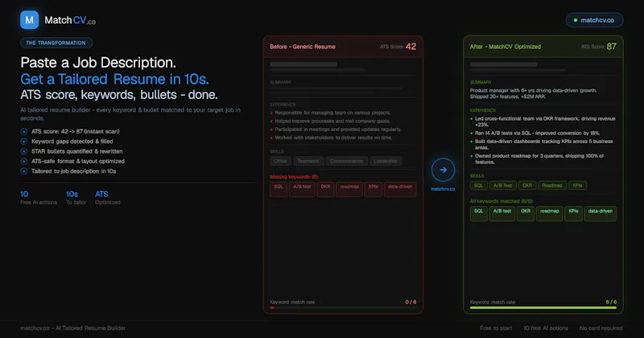Click the green keyword match rate progress bar
Viewport: 644px width, 338px height.
tap(543, 307)
